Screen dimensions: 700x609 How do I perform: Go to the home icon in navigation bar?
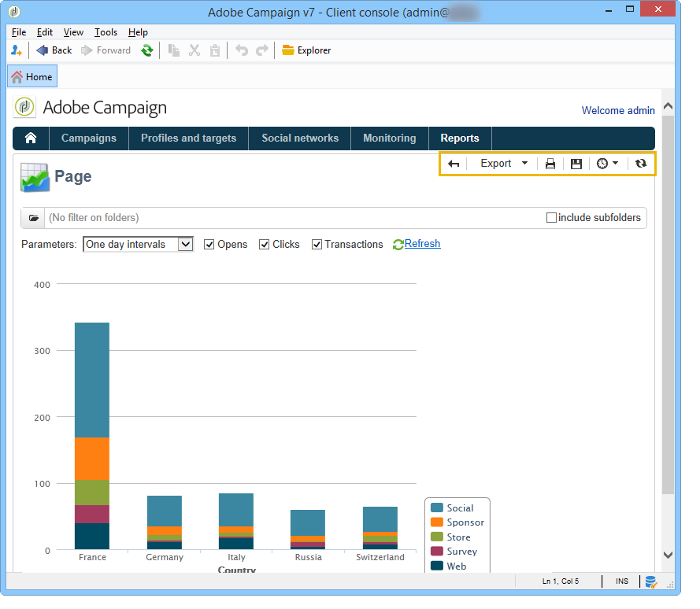pos(31,138)
